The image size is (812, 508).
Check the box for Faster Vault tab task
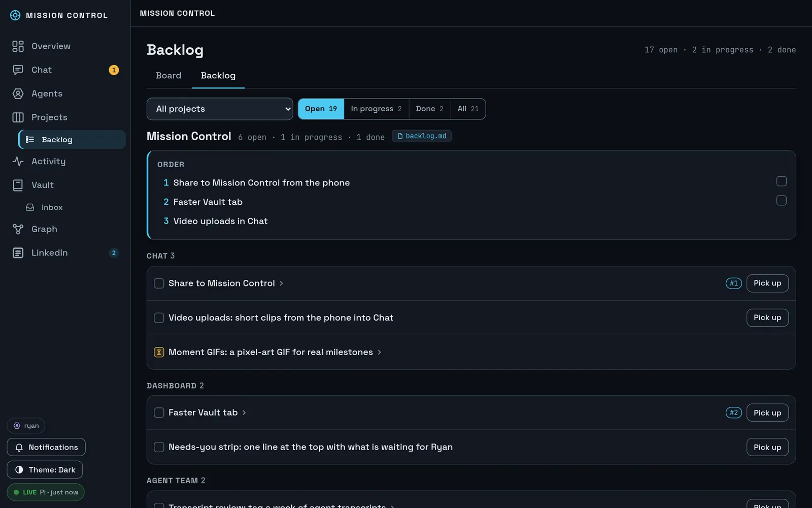point(159,412)
